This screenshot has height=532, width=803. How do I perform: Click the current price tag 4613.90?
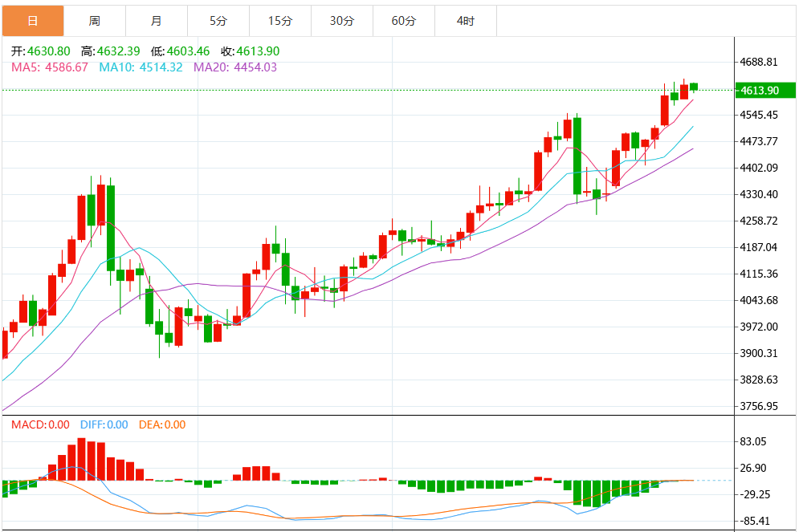tap(765, 91)
